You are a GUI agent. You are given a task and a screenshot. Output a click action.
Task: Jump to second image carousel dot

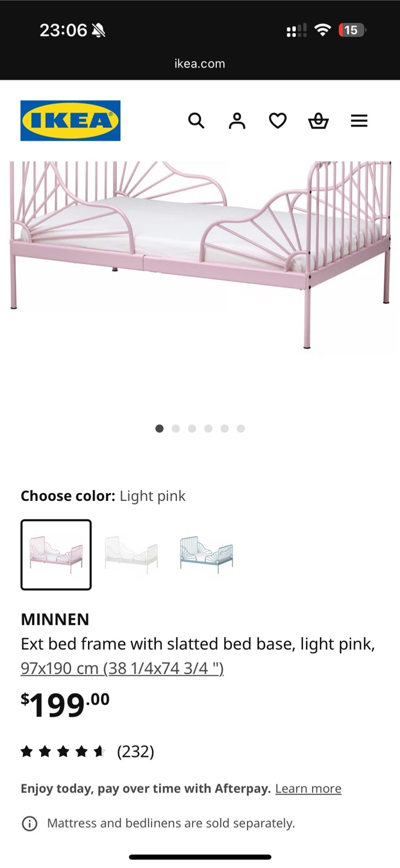pyautogui.click(x=176, y=429)
